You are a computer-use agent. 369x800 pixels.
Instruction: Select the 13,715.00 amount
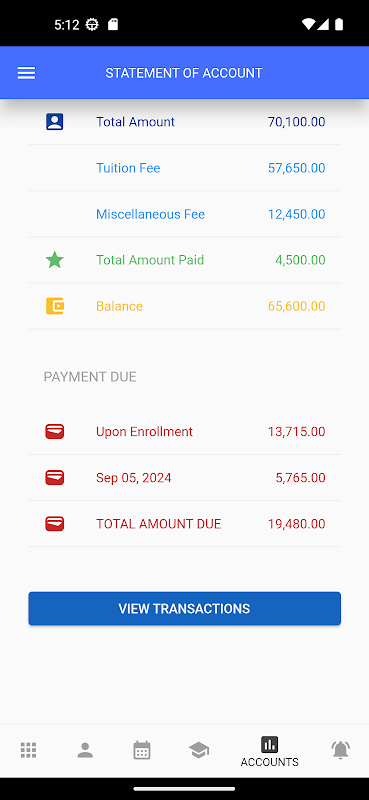[297, 432]
